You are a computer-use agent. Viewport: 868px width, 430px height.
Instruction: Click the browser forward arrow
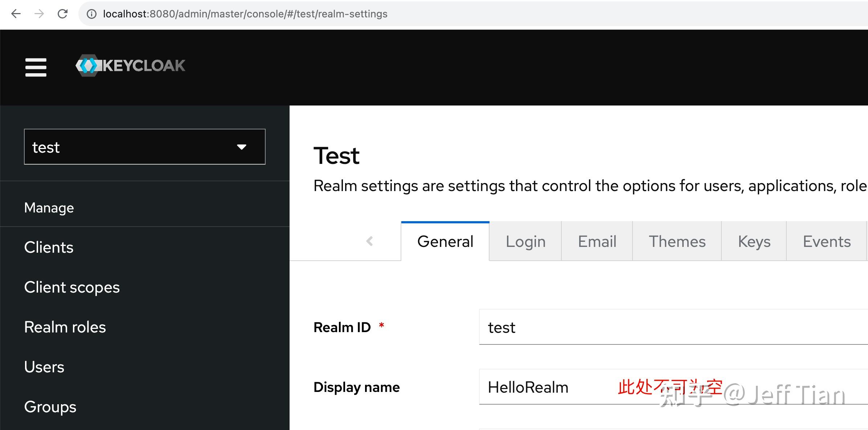[x=39, y=14]
